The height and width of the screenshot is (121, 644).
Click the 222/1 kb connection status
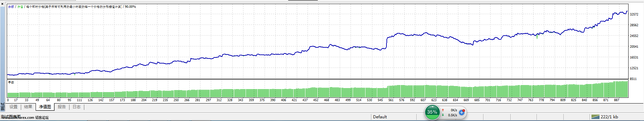(609, 117)
